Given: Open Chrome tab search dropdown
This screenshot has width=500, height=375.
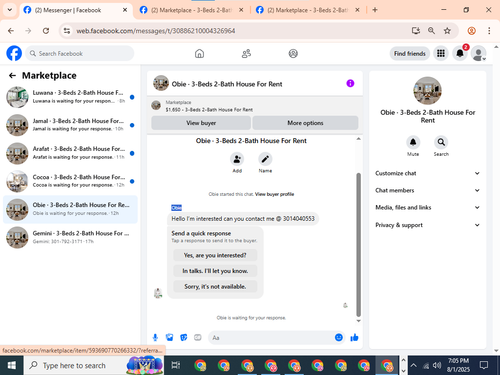Looking at the screenshot, I should 10,10.
